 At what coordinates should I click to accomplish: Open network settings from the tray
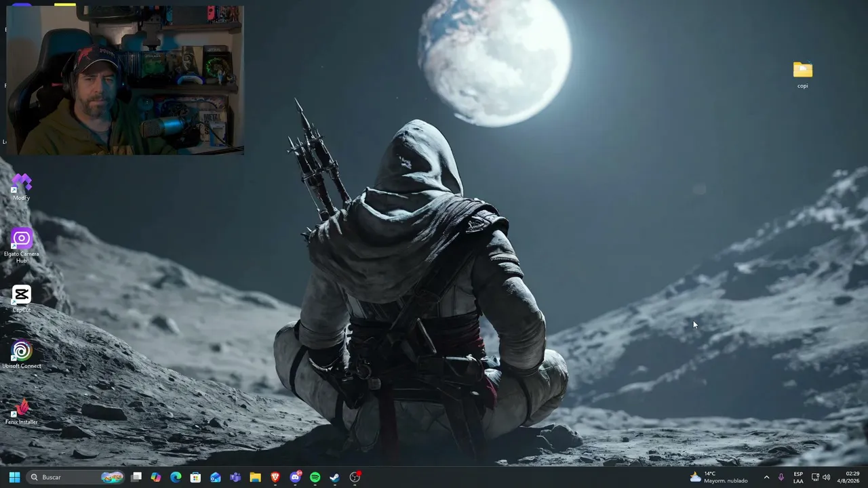tap(815, 477)
